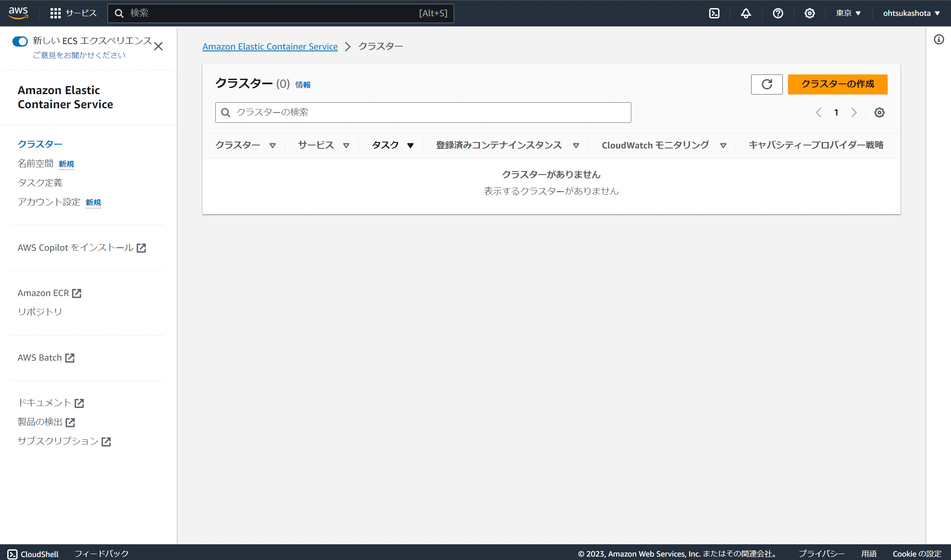This screenshot has height=560, width=951.
Task: Sort by クラスター column arrow
Action: [273, 145]
